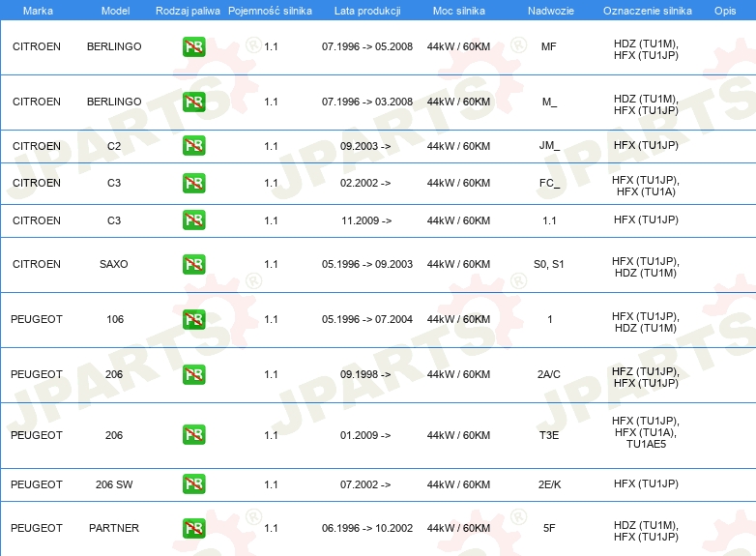Click PEUGEOT in the PARTNER row
This screenshot has width=756, height=556.
(x=37, y=528)
